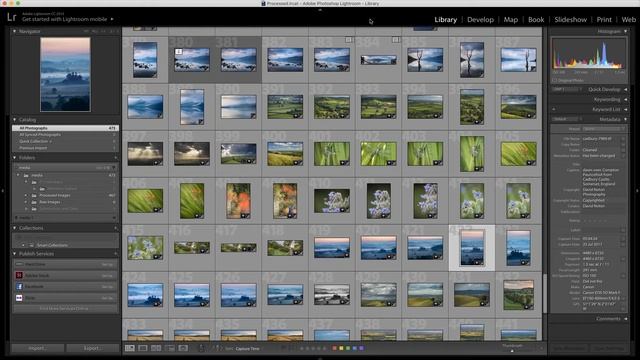Switch to Survey view in toolbar
640x360 pixels.
[169, 348]
